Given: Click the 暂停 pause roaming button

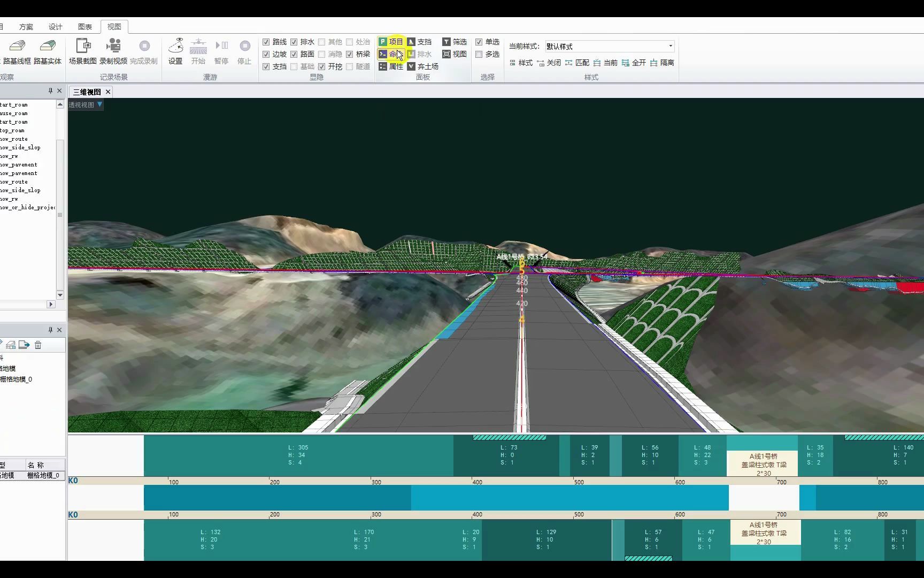Looking at the screenshot, I should [221, 51].
